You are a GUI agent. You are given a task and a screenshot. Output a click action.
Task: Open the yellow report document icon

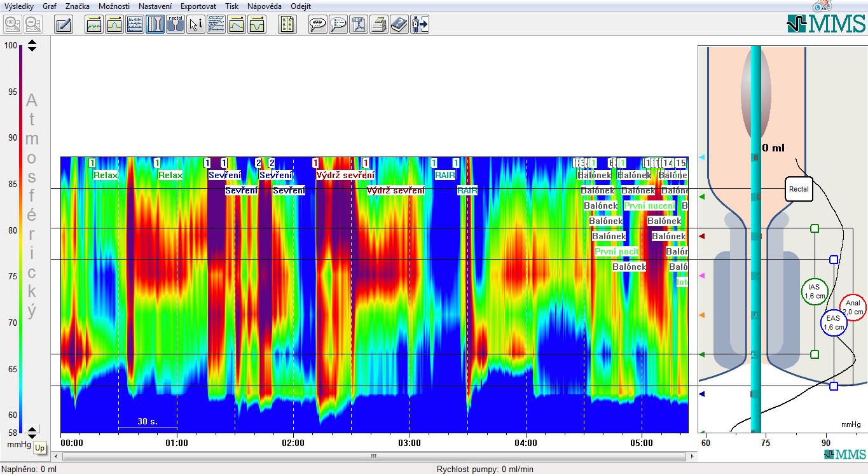[x=287, y=25]
